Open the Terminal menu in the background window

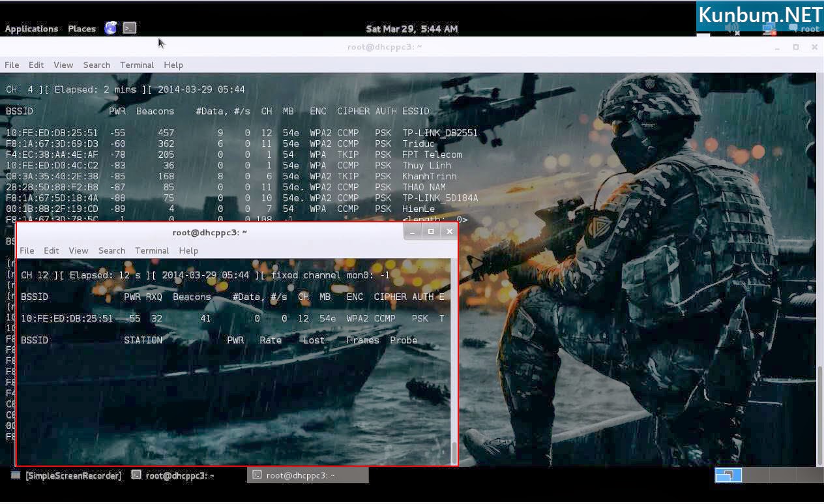click(136, 65)
